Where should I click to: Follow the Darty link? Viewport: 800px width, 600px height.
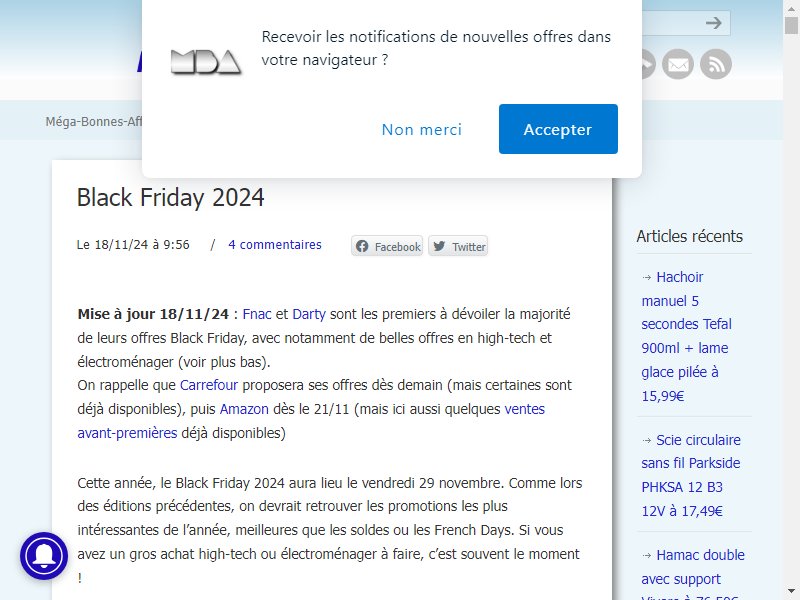click(x=309, y=314)
